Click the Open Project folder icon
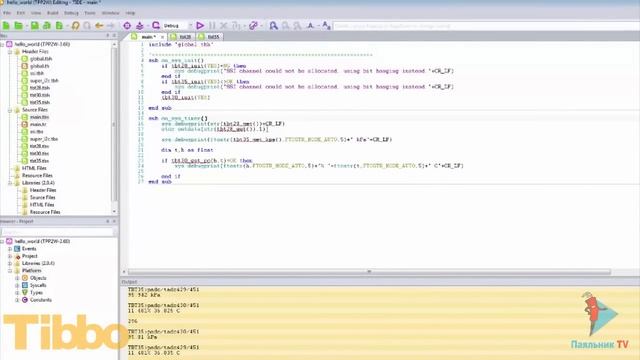The image size is (640, 360). click(x=19, y=26)
